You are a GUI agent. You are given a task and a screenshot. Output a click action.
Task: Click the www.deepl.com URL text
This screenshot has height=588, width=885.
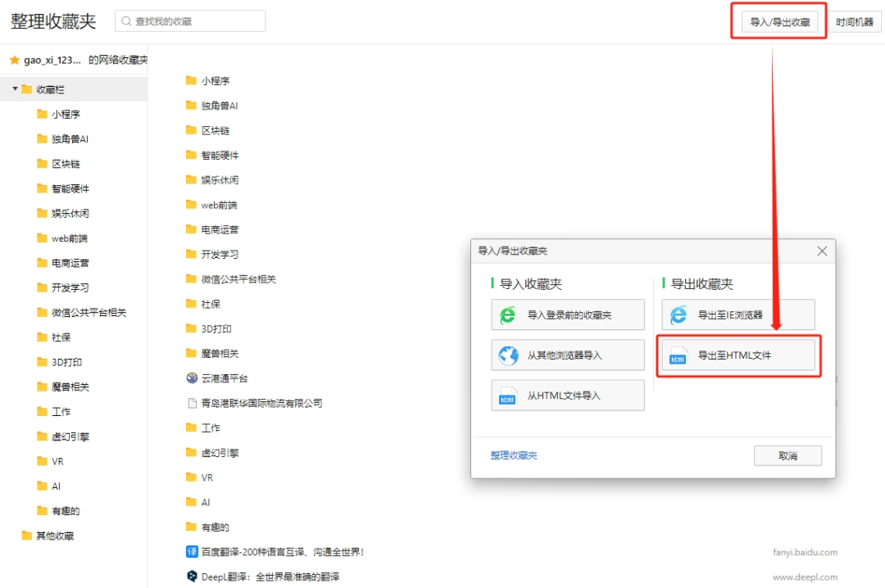pos(805,577)
